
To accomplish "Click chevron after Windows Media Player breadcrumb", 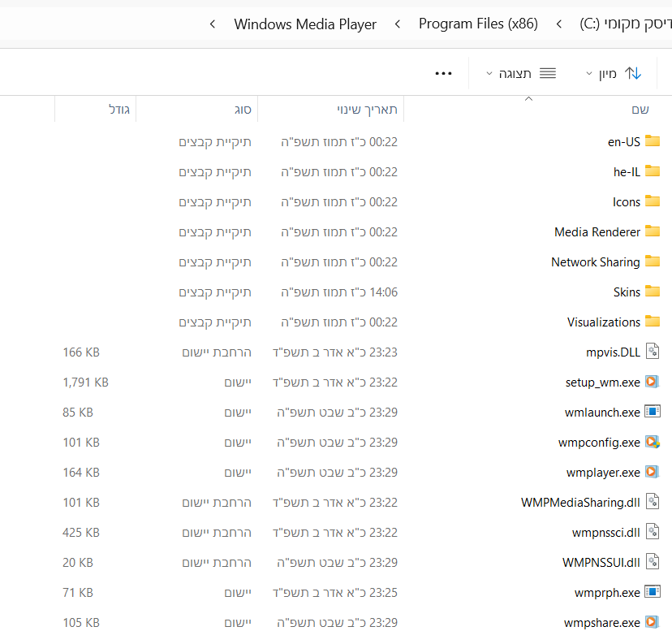I will 213,24.
